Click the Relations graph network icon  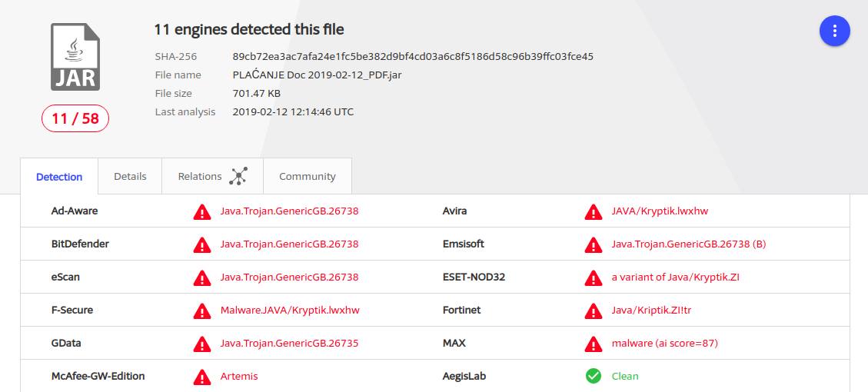click(x=238, y=176)
